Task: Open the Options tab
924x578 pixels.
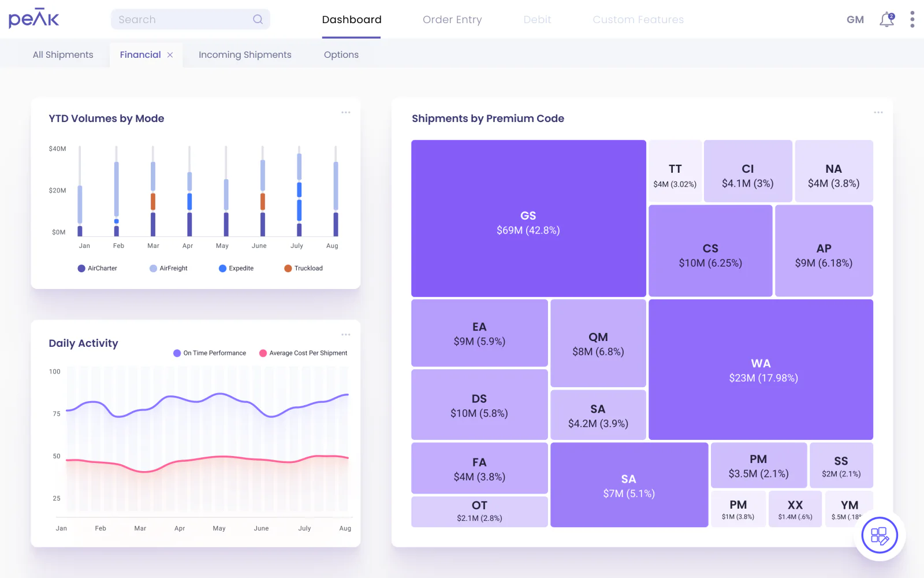Action: [x=341, y=55]
